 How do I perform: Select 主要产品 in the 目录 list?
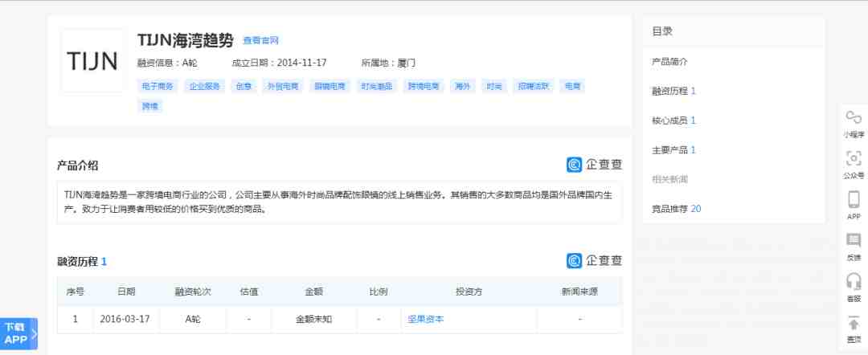(674, 150)
